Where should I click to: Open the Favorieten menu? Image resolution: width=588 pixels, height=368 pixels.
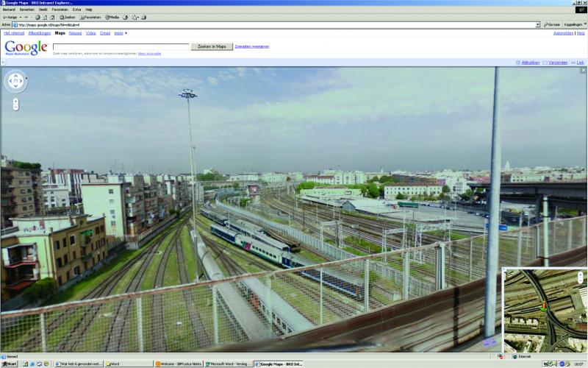tap(60, 10)
